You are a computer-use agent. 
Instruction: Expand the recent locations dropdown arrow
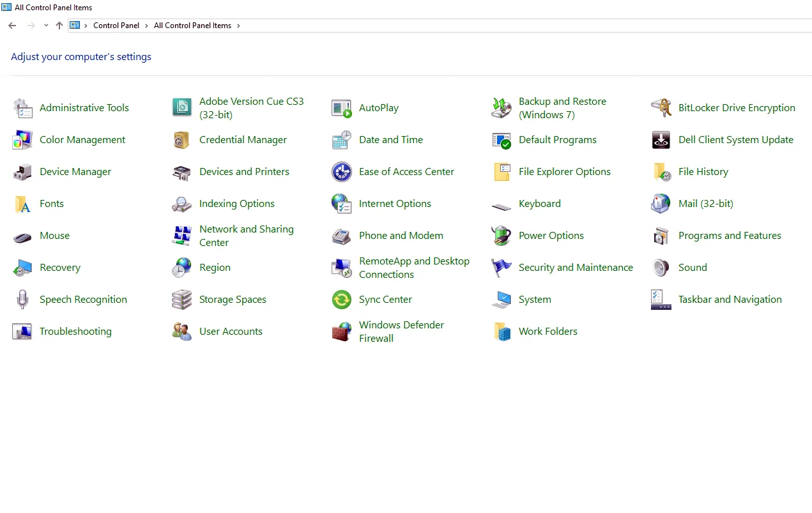(x=46, y=26)
